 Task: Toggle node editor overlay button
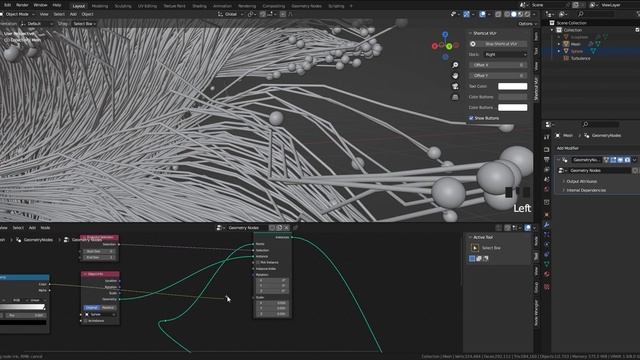527,228
